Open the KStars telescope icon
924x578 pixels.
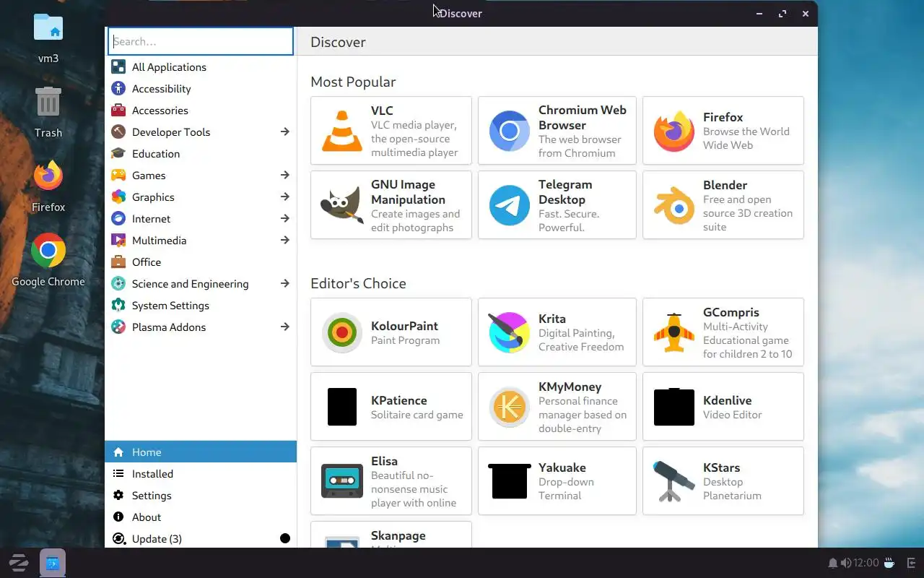(674, 481)
